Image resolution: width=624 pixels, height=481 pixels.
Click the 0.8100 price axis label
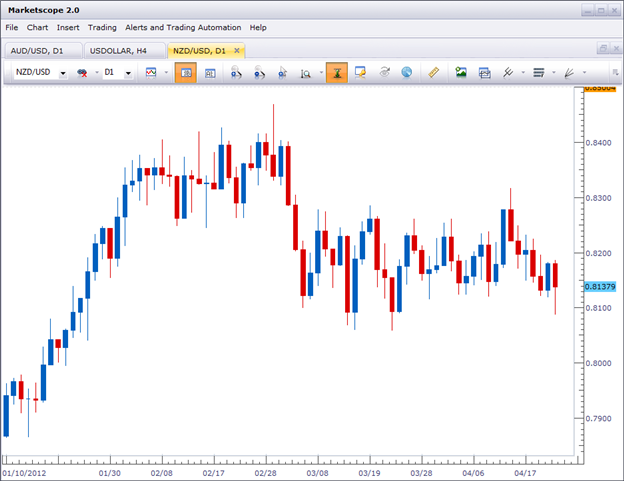(x=598, y=308)
